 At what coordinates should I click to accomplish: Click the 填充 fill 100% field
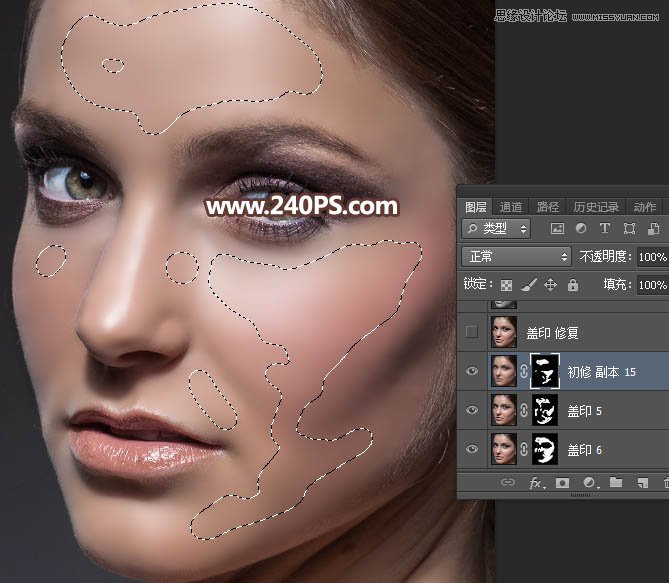tap(652, 285)
